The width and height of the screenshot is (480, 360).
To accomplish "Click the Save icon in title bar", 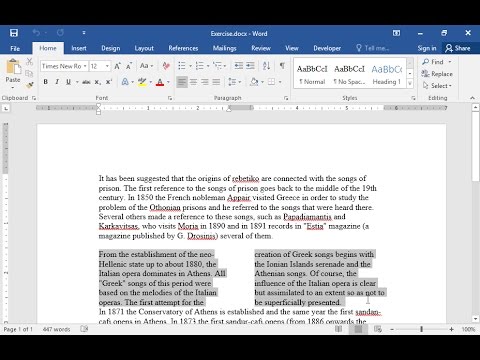I will [14, 33].
